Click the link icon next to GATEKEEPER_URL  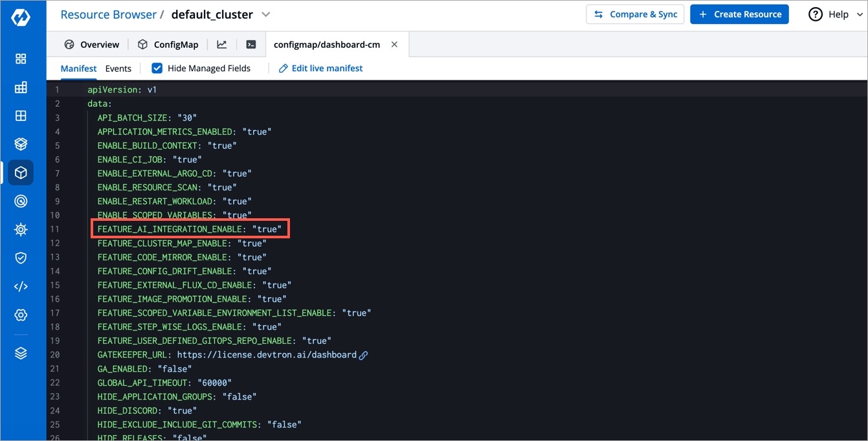[364, 355]
